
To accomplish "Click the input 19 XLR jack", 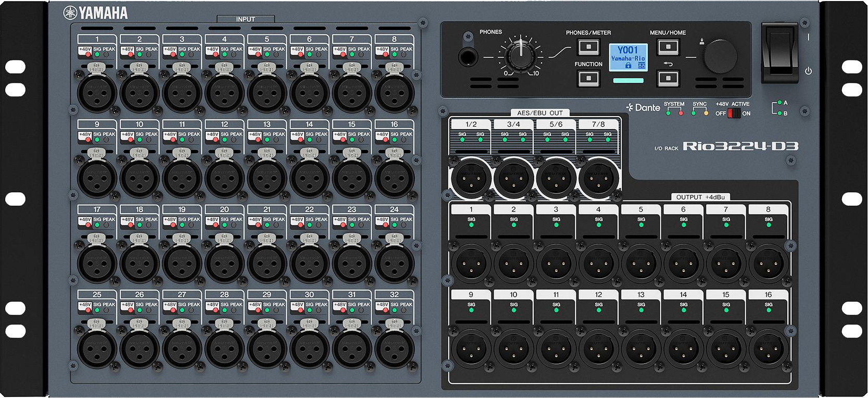I will point(182,263).
